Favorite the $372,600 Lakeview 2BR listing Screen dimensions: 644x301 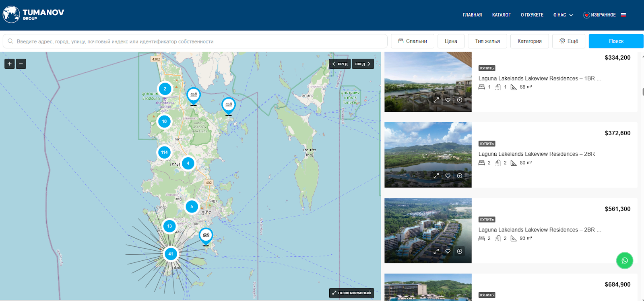pos(448,175)
